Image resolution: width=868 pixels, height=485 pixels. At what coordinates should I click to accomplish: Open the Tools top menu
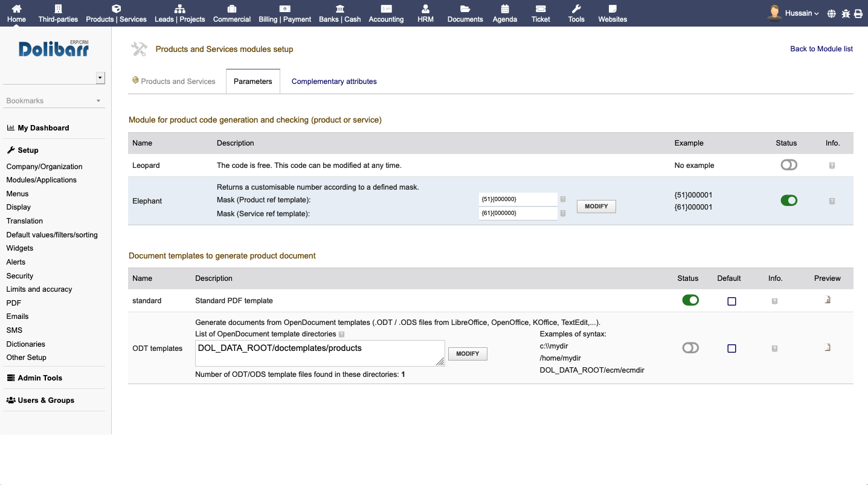tap(576, 13)
